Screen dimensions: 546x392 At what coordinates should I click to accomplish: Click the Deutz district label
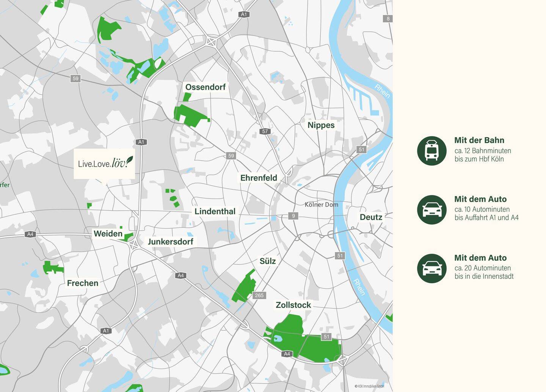[x=371, y=217]
